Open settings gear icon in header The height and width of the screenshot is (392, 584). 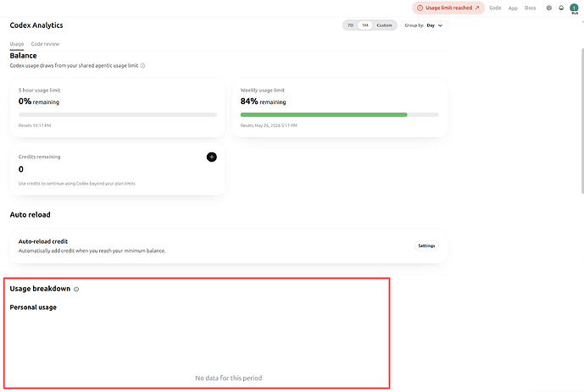tap(549, 8)
